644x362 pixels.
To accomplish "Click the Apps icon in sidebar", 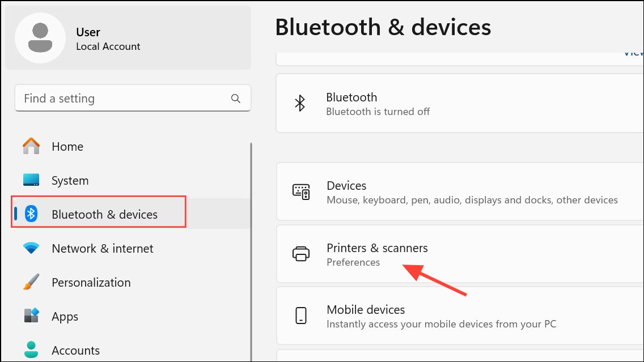I will (31, 316).
